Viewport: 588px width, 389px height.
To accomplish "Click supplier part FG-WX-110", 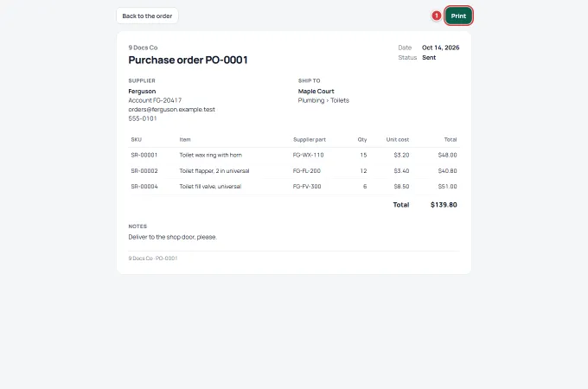I will (x=308, y=155).
